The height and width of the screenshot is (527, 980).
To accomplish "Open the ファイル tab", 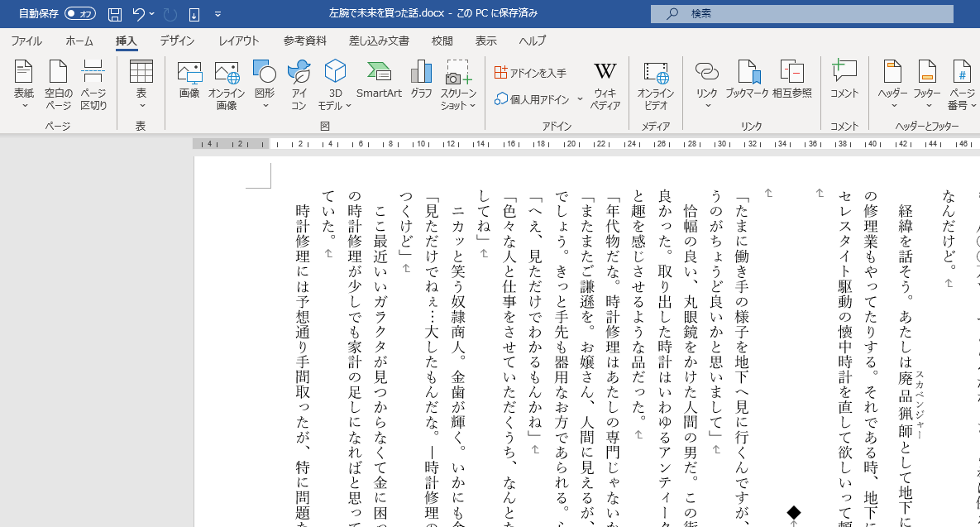I will [26, 41].
